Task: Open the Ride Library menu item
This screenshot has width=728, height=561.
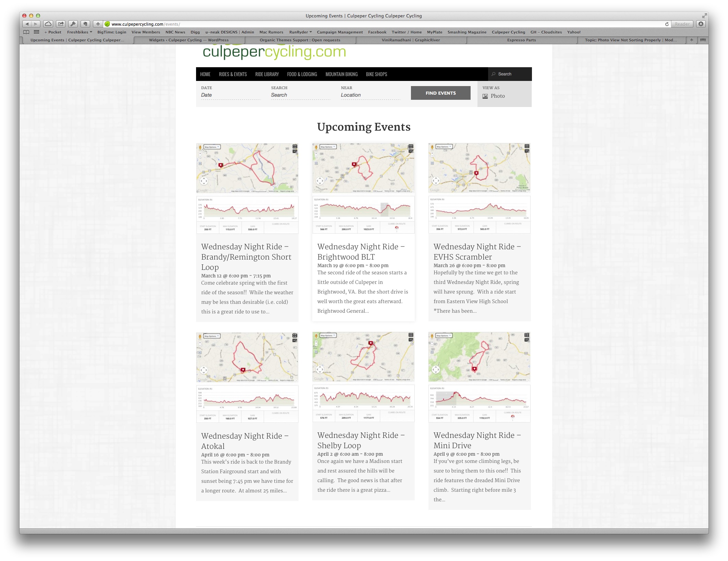Action: coord(267,74)
